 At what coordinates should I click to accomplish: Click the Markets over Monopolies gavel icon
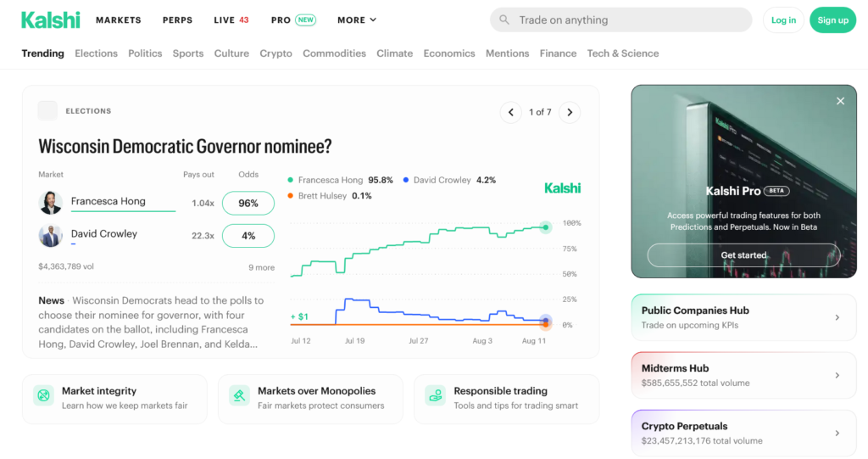click(x=239, y=395)
